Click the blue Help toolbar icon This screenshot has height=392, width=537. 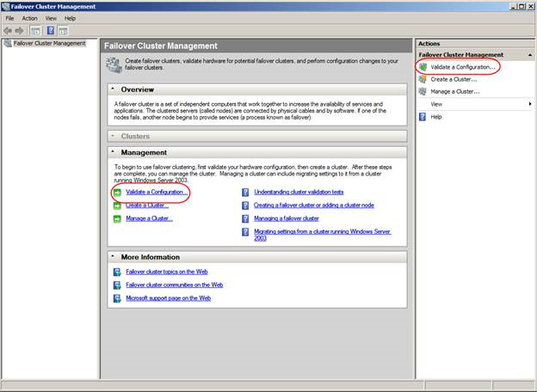(51, 31)
